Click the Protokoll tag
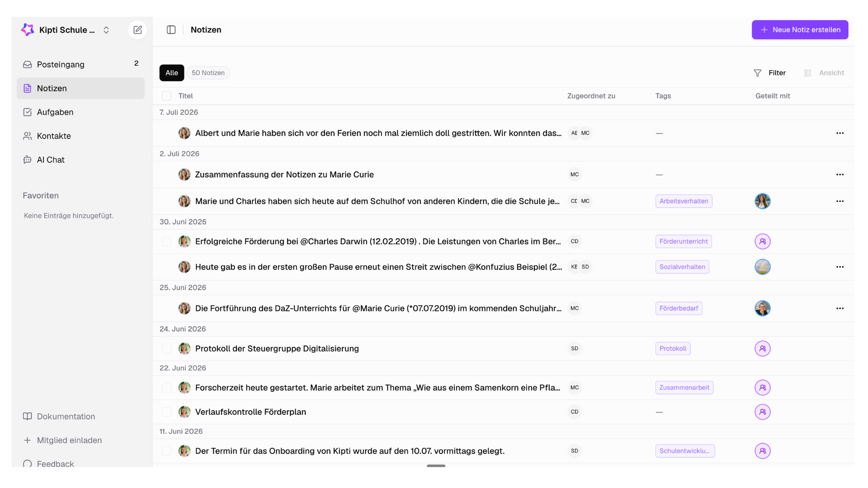Image resolution: width=868 pixels, height=488 pixels. tap(673, 349)
